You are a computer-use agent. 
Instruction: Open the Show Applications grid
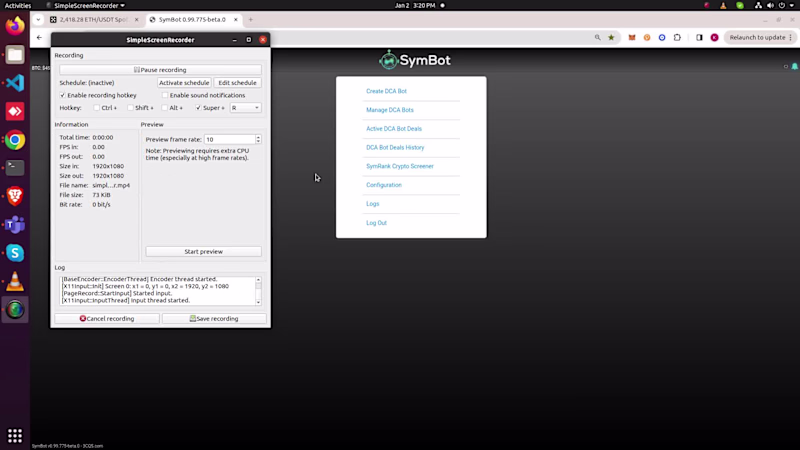click(x=15, y=435)
